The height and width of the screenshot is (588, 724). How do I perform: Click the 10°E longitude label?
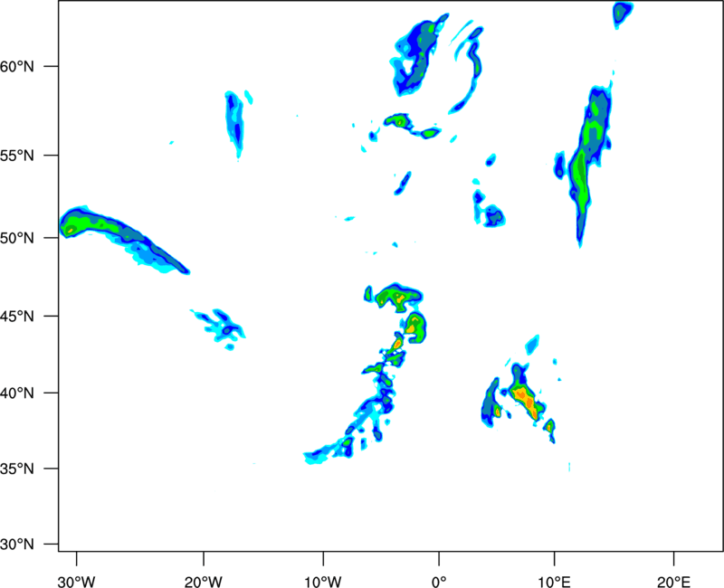click(x=554, y=582)
